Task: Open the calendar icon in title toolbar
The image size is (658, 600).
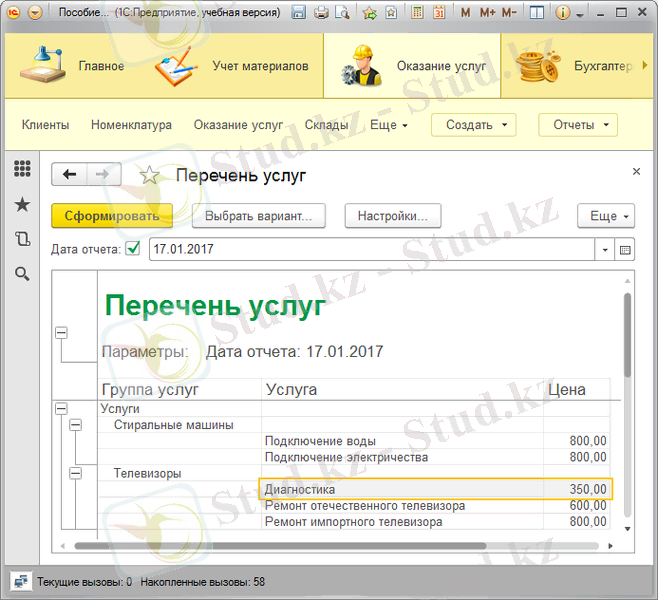Action: pos(439,13)
